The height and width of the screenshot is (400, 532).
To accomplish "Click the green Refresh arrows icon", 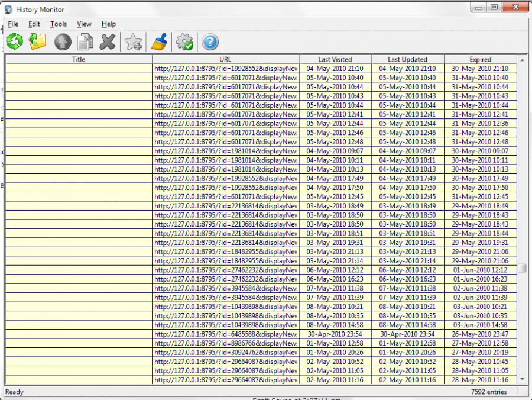I will (15, 42).
